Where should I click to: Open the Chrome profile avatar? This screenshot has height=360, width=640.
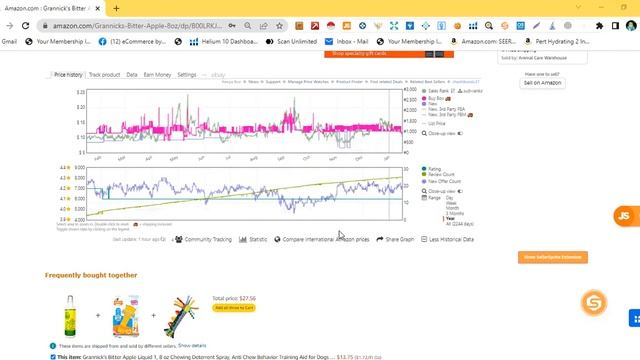[631, 26]
